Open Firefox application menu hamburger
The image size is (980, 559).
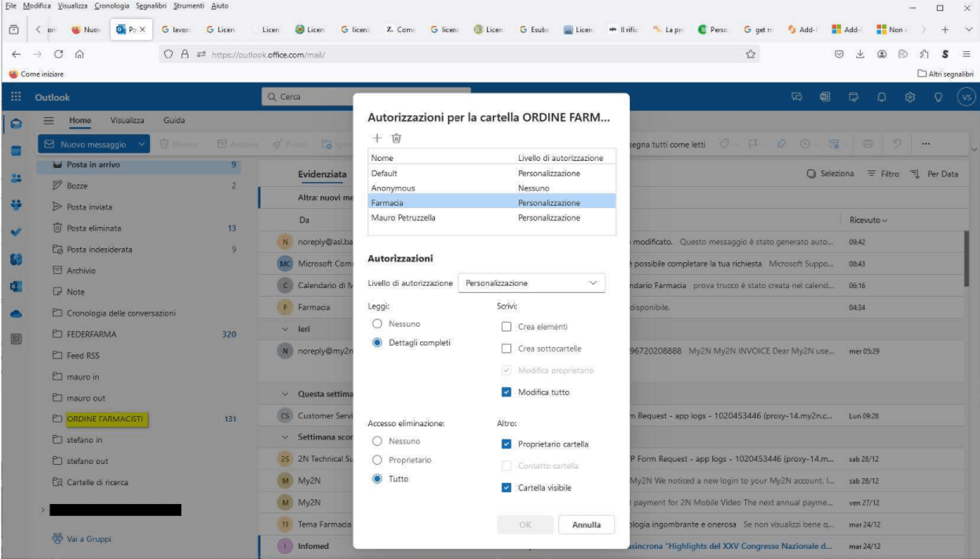coord(966,54)
